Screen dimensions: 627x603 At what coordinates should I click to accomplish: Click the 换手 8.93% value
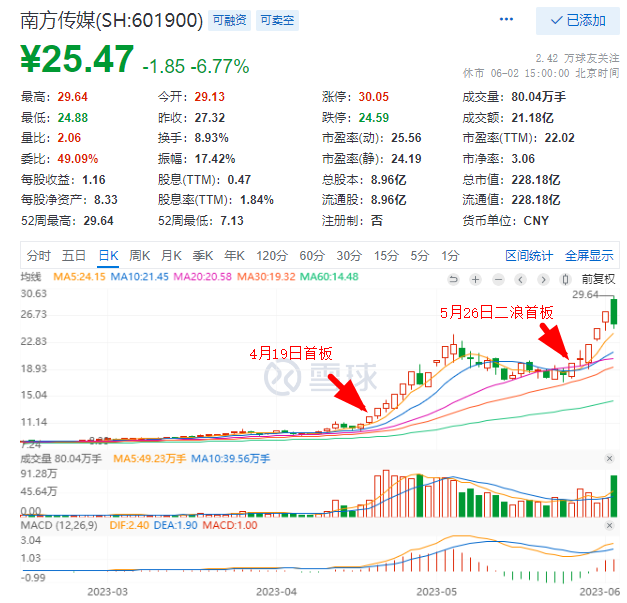(212, 138)
